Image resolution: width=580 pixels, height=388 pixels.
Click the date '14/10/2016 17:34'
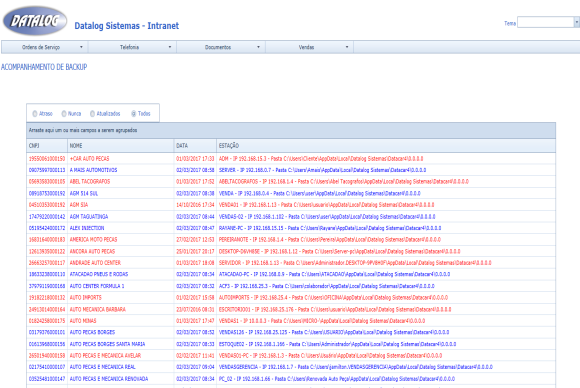[x=195, y=205]
